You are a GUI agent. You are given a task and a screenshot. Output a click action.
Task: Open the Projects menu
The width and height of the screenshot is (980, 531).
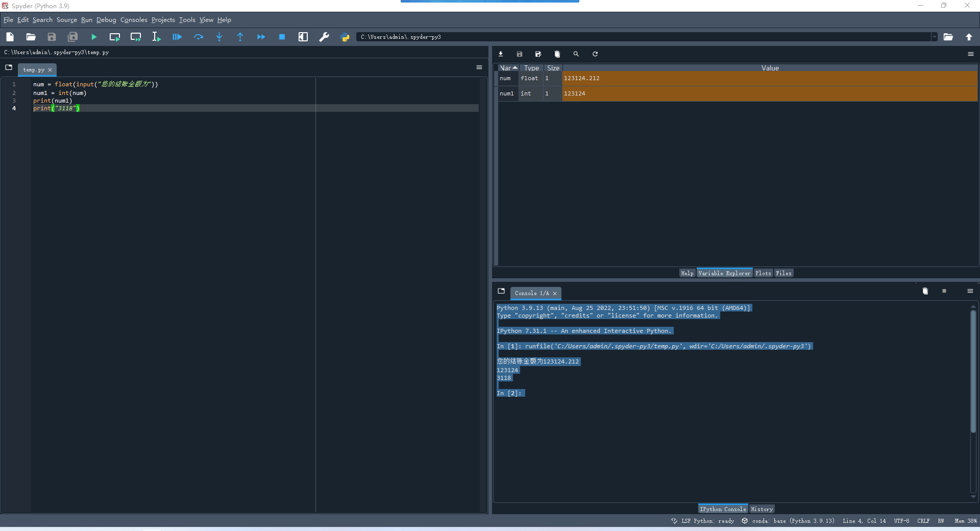pyautogui.click(x=163, y=20)
